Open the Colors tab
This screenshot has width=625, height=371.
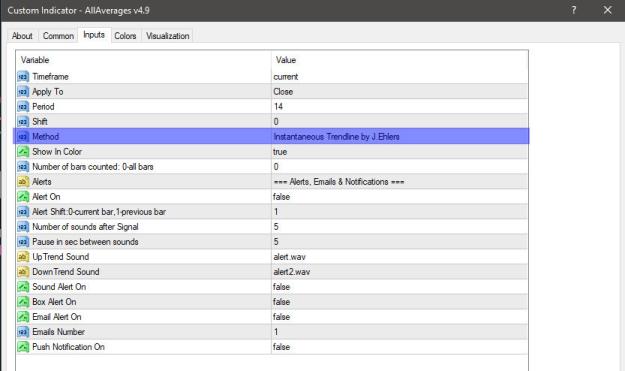click(x=125, y=36)
